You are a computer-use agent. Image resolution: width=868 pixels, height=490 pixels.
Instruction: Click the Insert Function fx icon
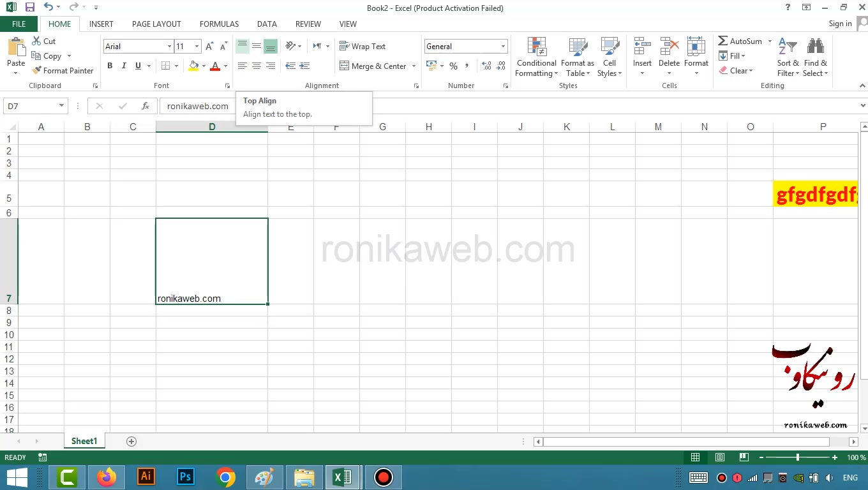pos(146,107)
